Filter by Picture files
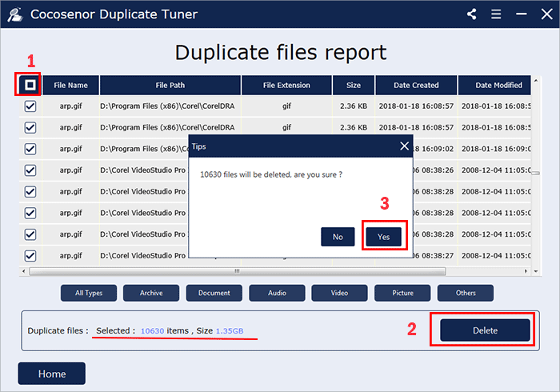Viewport: 560px width, 392px height. click(x=402, y=293)
